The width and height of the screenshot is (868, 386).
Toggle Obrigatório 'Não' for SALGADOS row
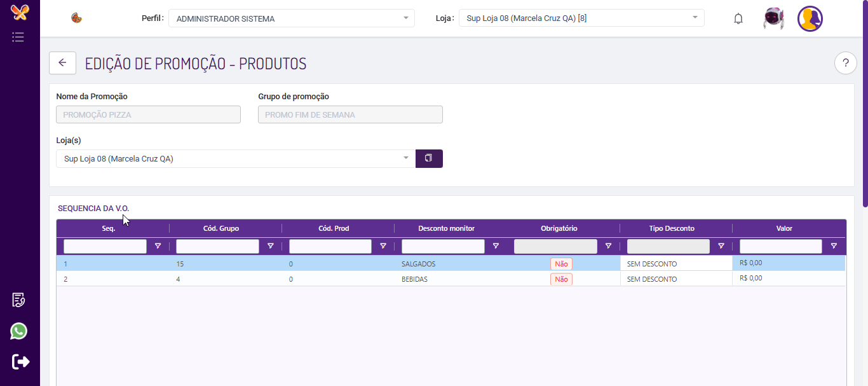click(561, 264)
